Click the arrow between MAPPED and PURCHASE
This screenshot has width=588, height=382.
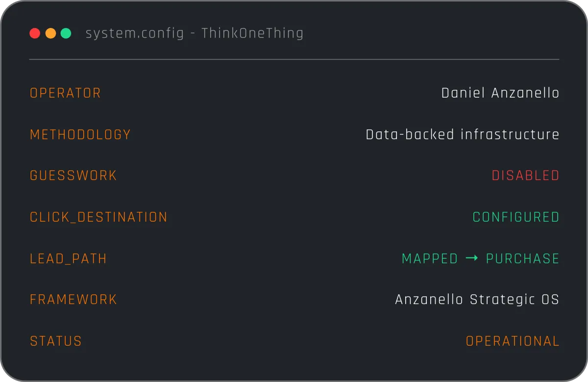coord(471,258)
